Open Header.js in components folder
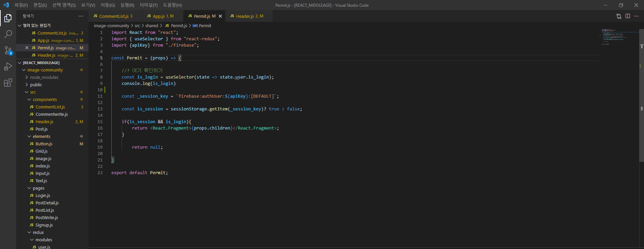Screen dimensions: 644x249 coord(52,121)
